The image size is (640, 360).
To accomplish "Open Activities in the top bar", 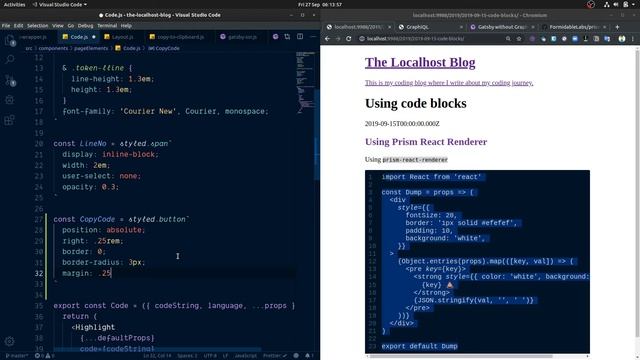I will pyautogui.click(x=14, y=4).
